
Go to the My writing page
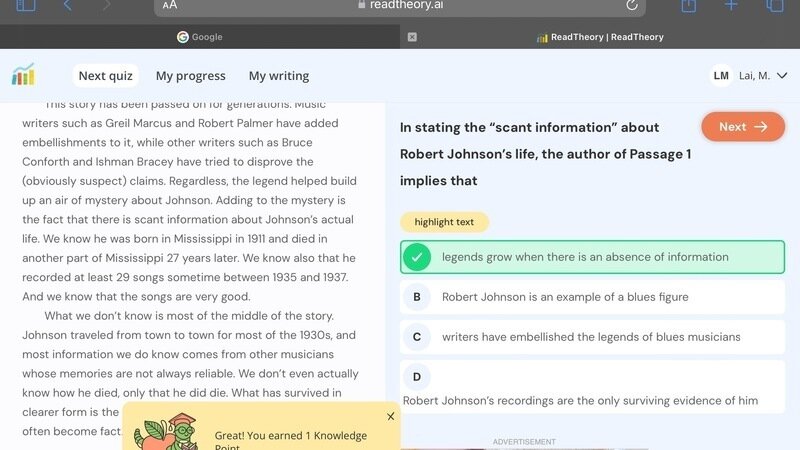278,76
